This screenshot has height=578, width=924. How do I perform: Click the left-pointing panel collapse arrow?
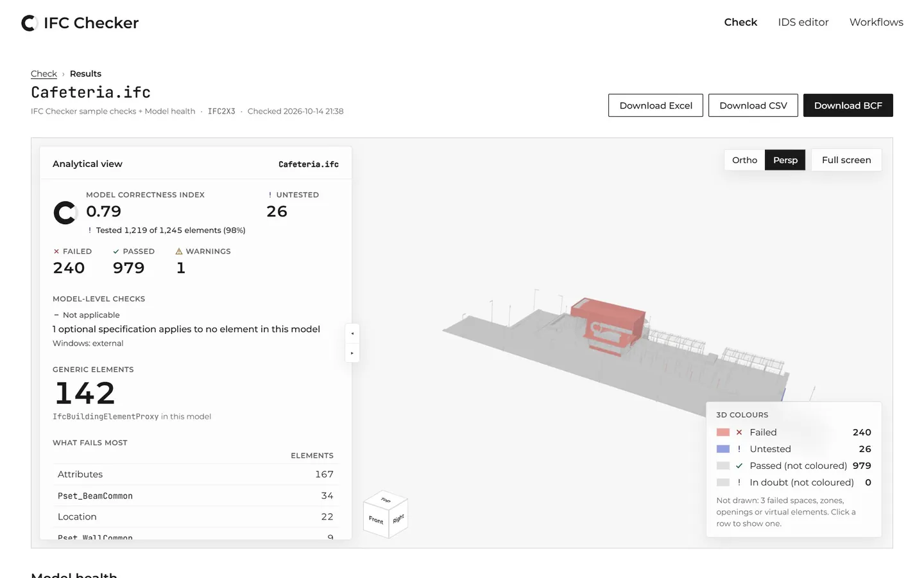pos(352,334)
